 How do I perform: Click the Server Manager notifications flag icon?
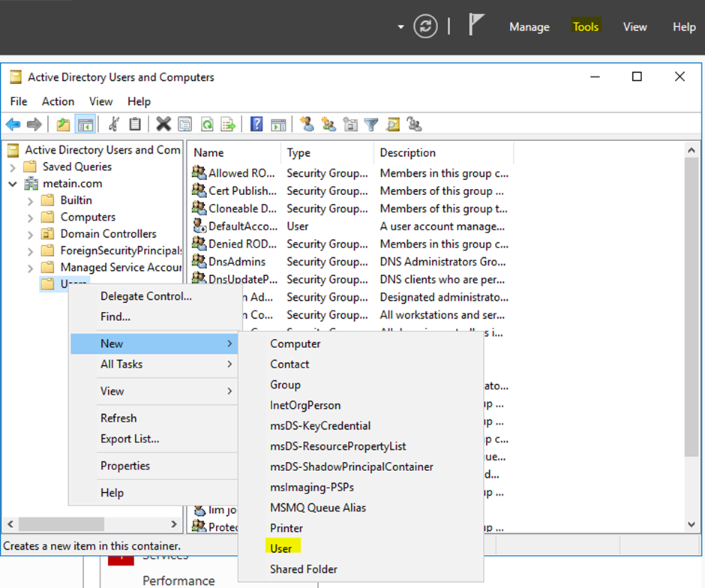(x=476, y=24)
